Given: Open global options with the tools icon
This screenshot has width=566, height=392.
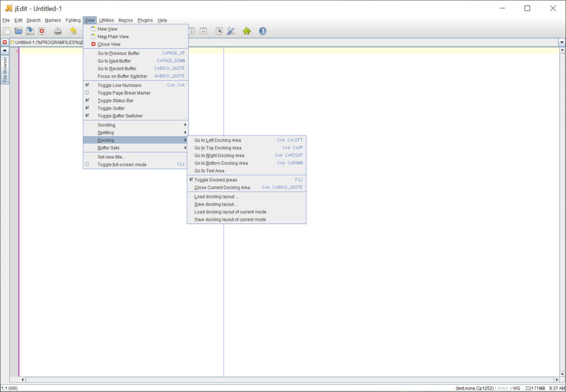Looking at the screenshot, I should (x=231, y=31).
